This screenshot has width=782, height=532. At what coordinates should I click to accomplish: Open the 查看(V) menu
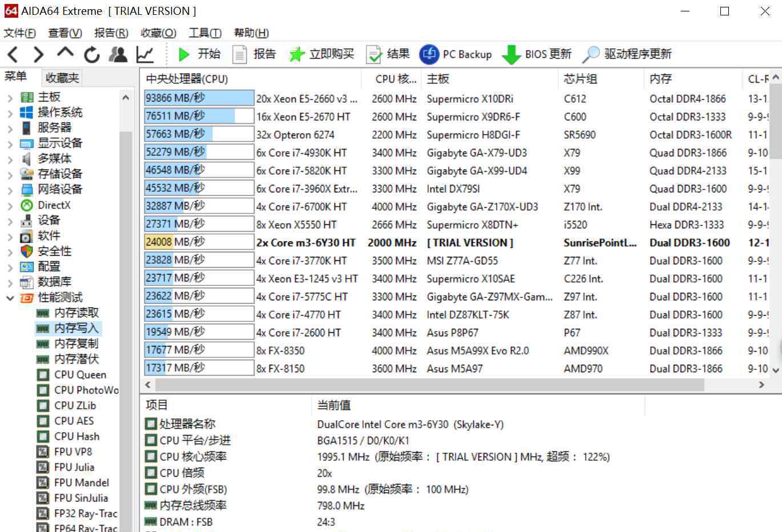(65, 33)
